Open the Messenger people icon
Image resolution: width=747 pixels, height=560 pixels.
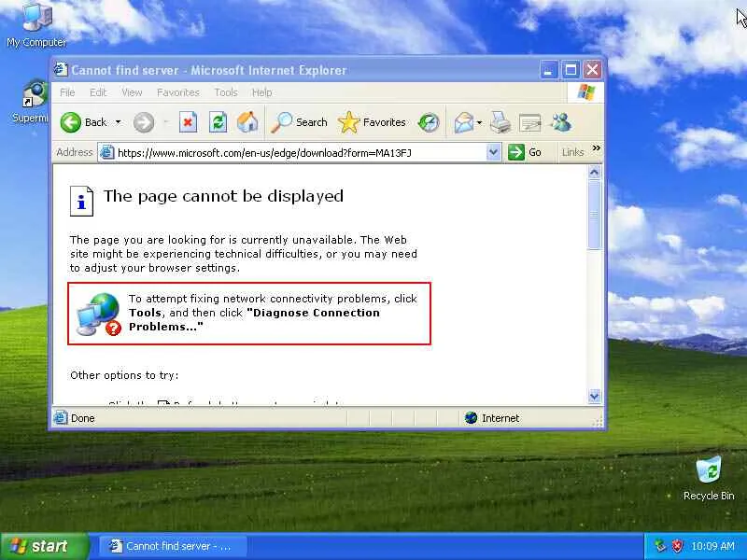click(561, 122)
